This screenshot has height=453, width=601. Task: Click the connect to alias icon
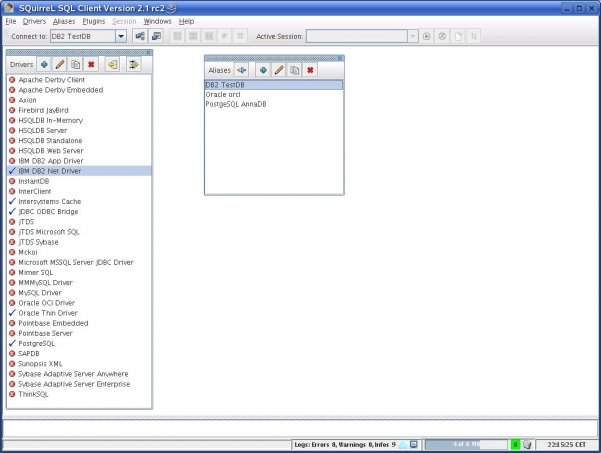coord(241,70)
